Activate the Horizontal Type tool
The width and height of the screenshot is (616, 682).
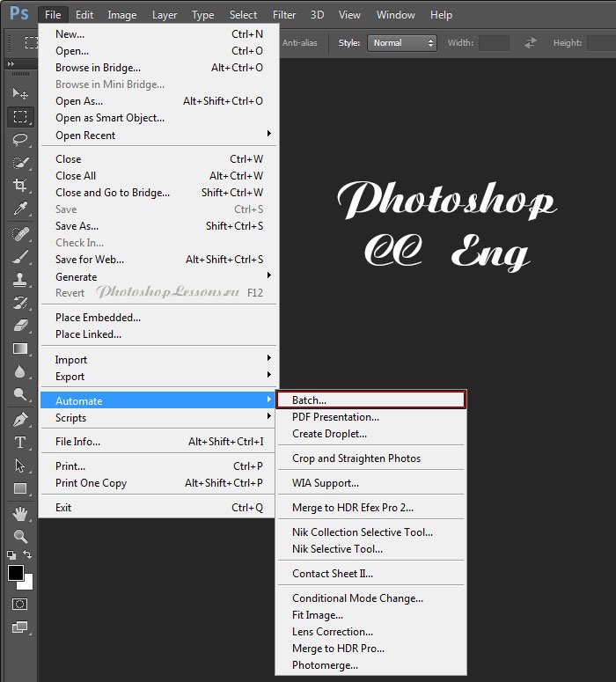pyautogui.click(x=19, y=443)
